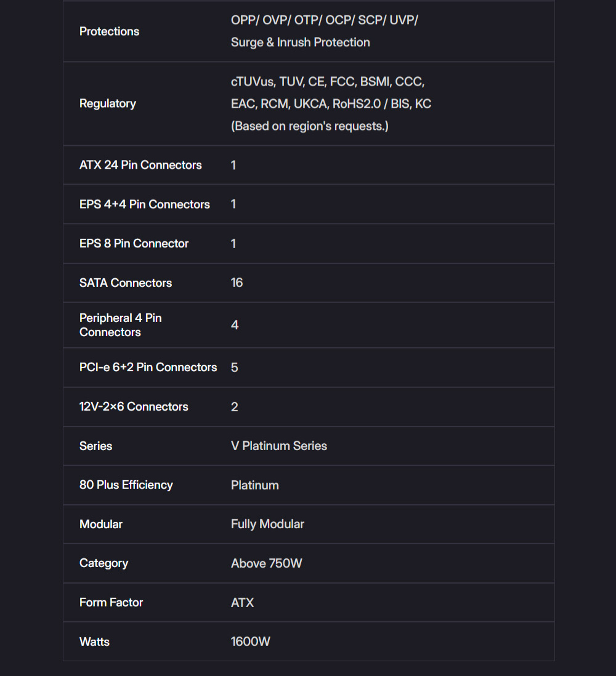Click the EPS 4+4 Pin Connectors label
This screenshot has width=616, height=676.
pos(145,204)
